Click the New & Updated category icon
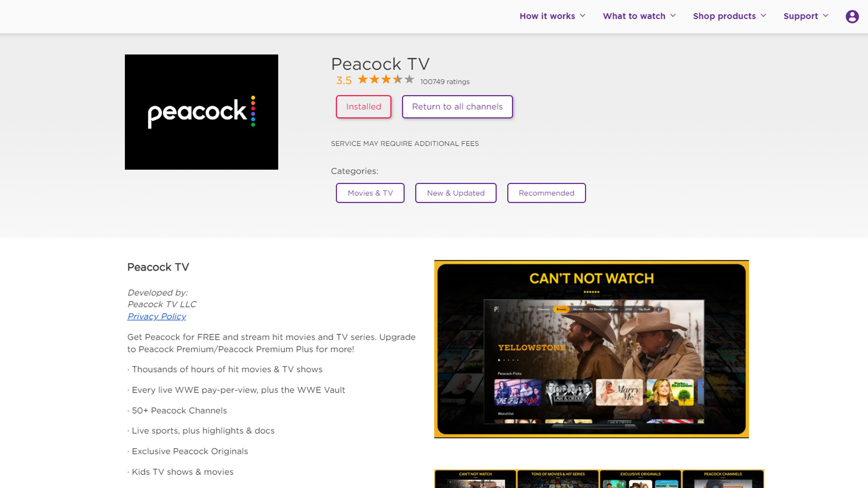This screenshot has height=488, width=868. 455,192
